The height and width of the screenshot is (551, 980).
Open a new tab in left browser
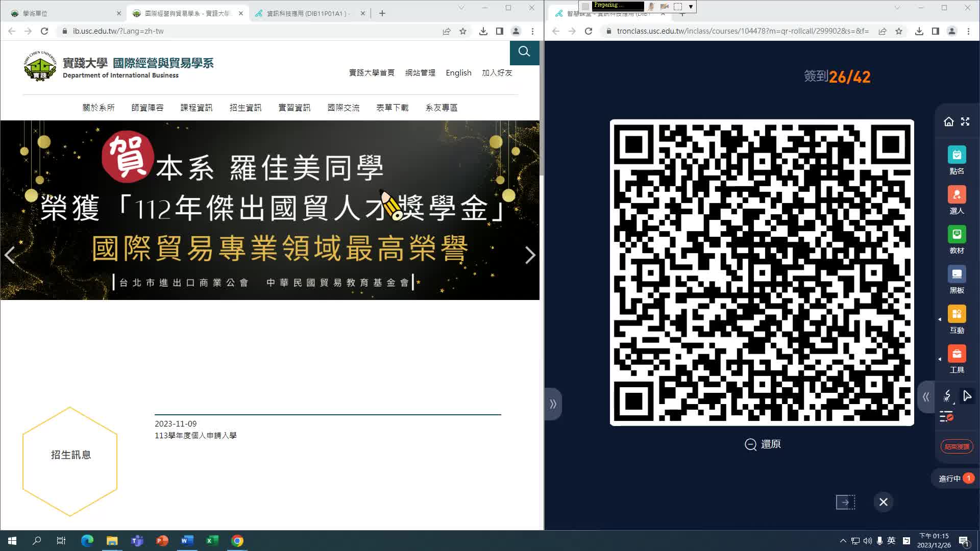click(x=382, y=13)
